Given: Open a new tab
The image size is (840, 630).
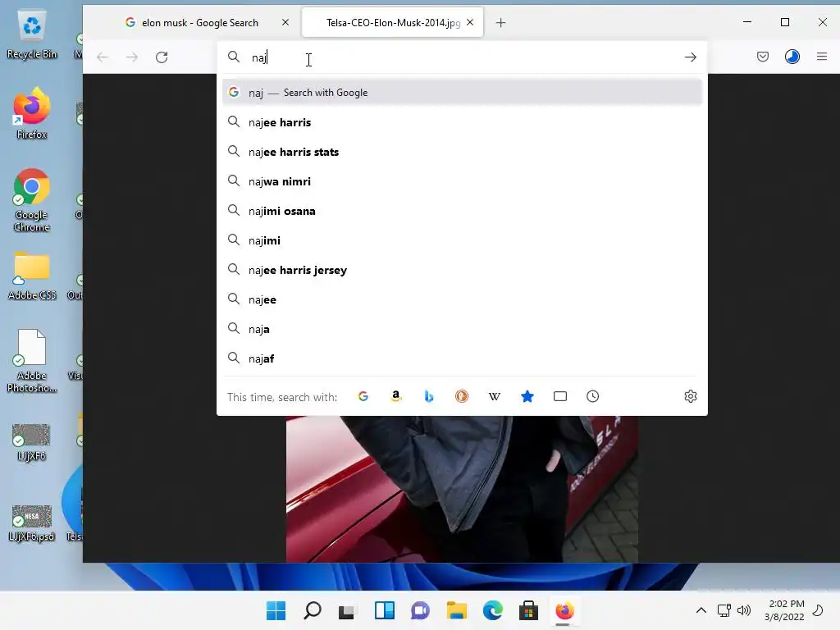Looking at the screenshot, I should (x=500, y=23).
